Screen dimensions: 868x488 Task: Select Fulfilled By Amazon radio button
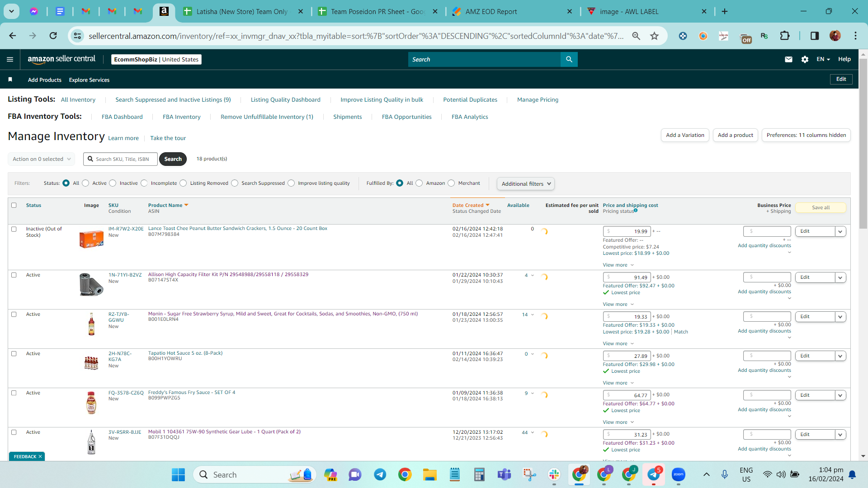click(419, 183)
